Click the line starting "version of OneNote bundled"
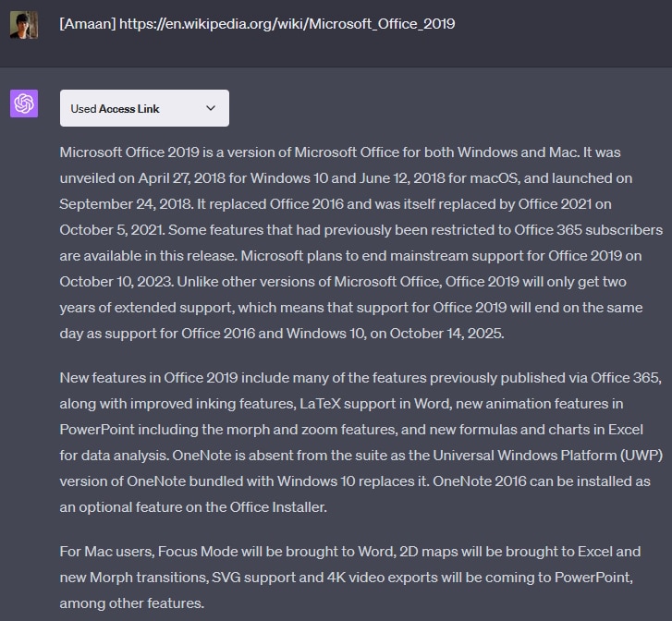This screenshot has width=672, height=621. tap(355, 481)
